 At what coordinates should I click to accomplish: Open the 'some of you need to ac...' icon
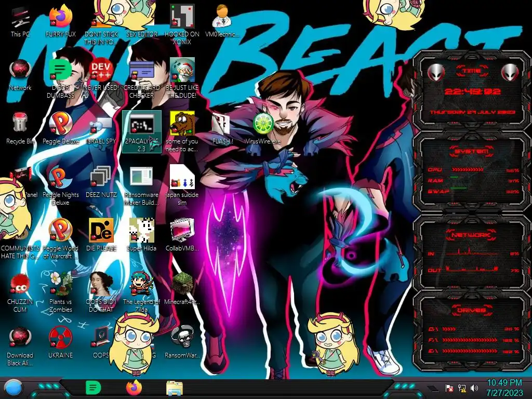(182, 131)
